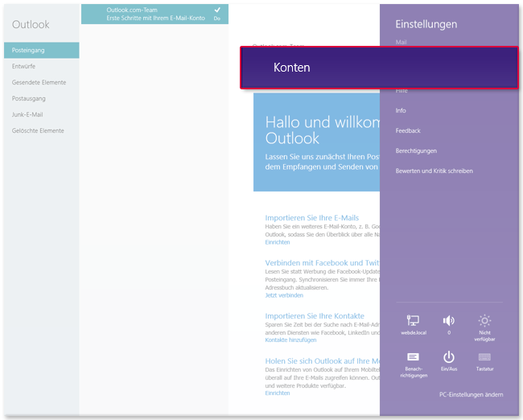Click PC-Einstellungen ändern link
Image resolution: width=523 pixels, height=420 pixels.
[x=471, y=394]
